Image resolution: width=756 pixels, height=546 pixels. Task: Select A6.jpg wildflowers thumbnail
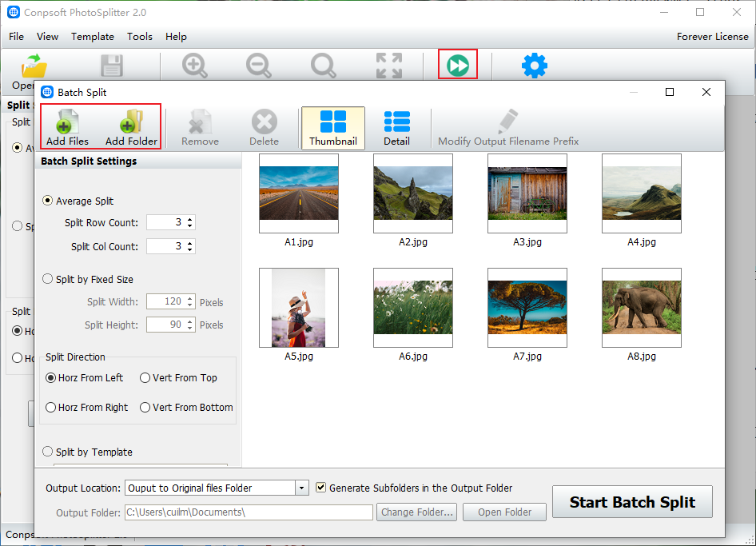(x=412, y=308)
